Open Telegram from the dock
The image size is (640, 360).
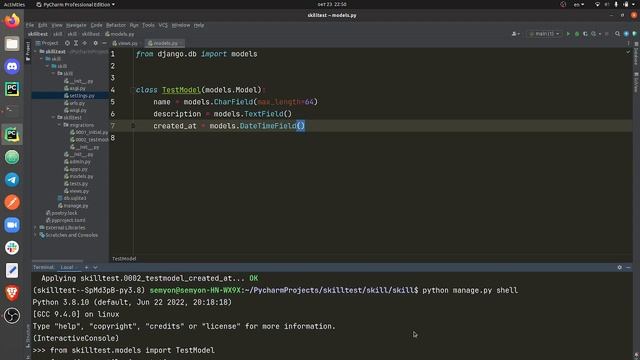click(12, 180)
